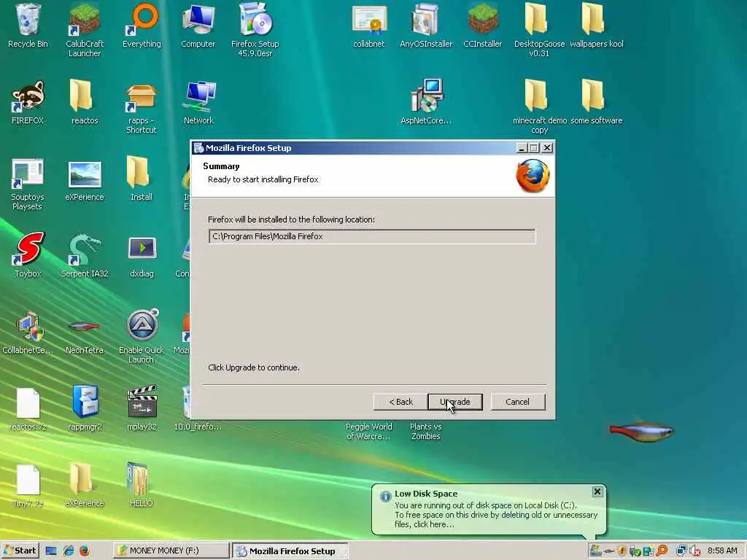Launch Firefox from Quick Launch bar
The width and height of the screenshot is (747, 560).
pyautogui.click(x=85, y=551)
